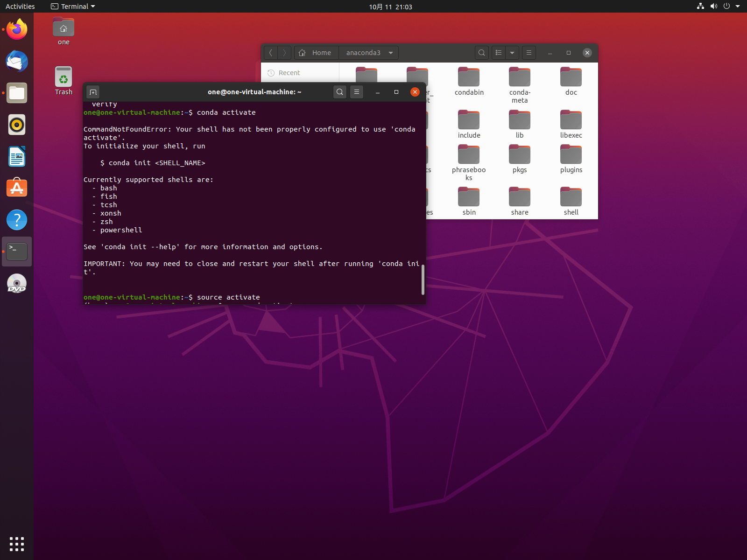Screen dimensions: 747x560
Task: Click the network status icon in the top bar
Action: coord(700,7)
